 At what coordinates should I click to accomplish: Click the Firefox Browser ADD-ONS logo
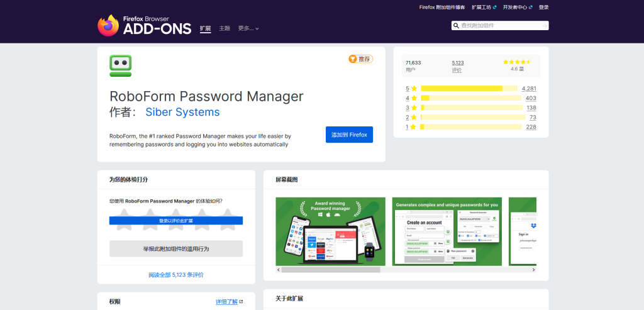(144, 25)
